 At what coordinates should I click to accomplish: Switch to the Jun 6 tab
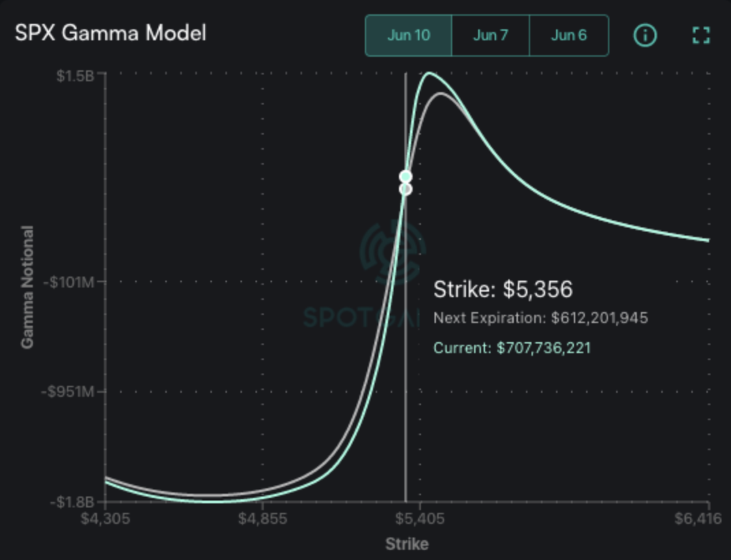568,36
